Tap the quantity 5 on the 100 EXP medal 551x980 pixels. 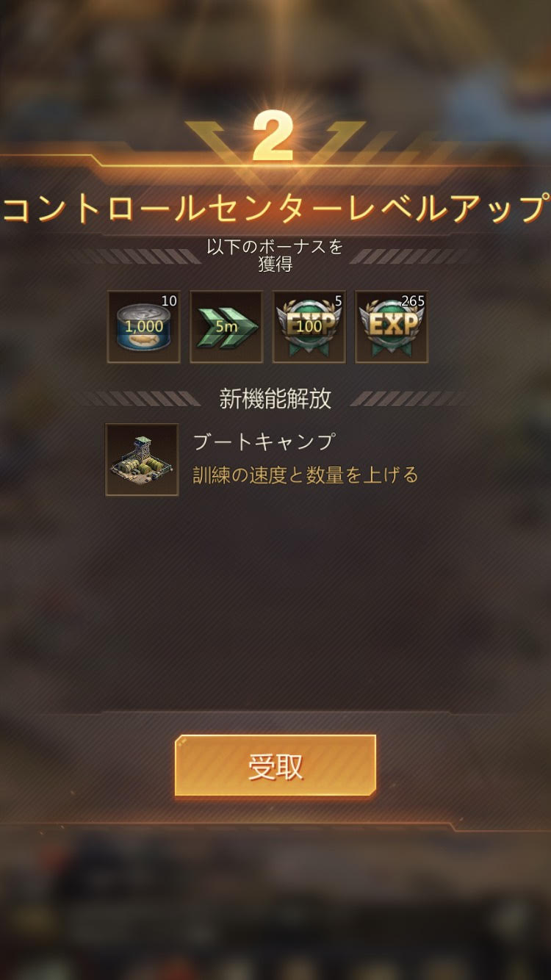click(338, 300)
